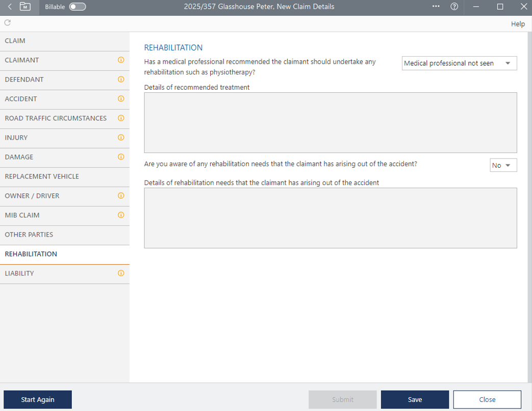This screenshot has width=532, height=411.
Task: Open the medical professional recommendation dropdown
Action: pyautogui.click(x=459, y=63)
